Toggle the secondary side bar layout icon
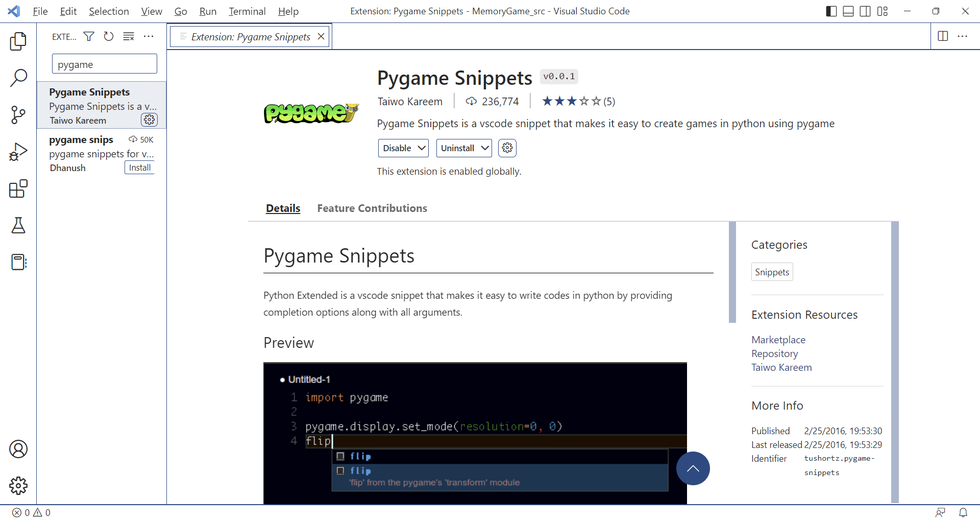The height and width of the screenshot is (521, 980). (x=865, y=11)
